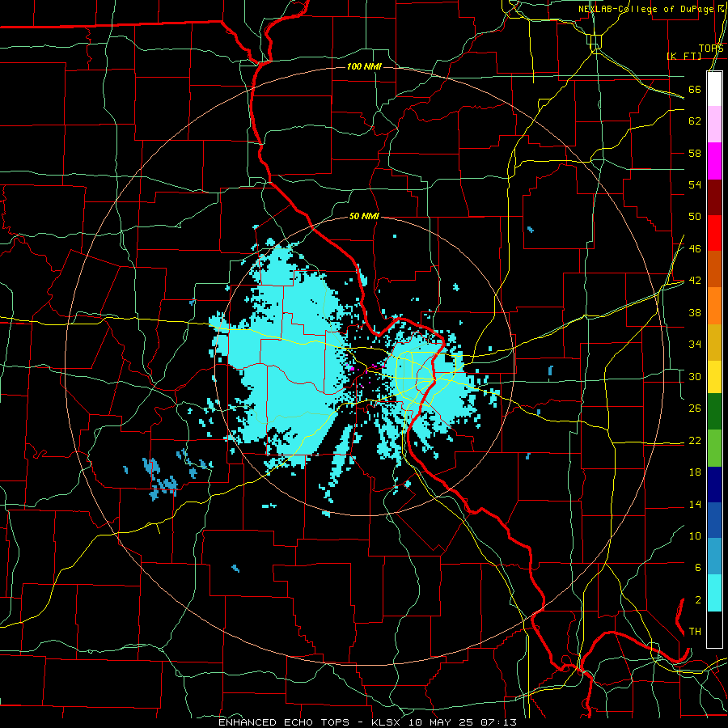Click the '42' legend value
This screenshot has width=728, height=728.
click(695, 281)
